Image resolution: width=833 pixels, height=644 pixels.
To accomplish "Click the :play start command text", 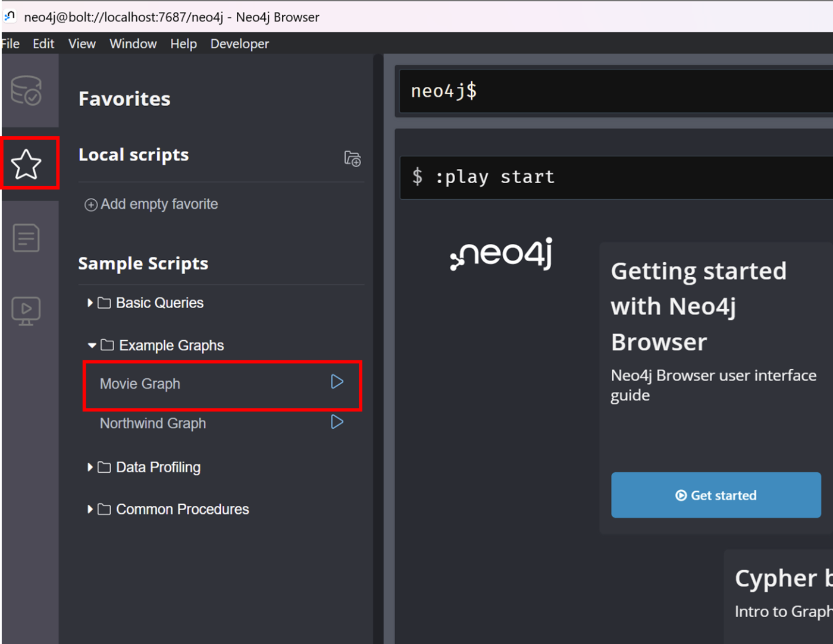I will point(494,177).
